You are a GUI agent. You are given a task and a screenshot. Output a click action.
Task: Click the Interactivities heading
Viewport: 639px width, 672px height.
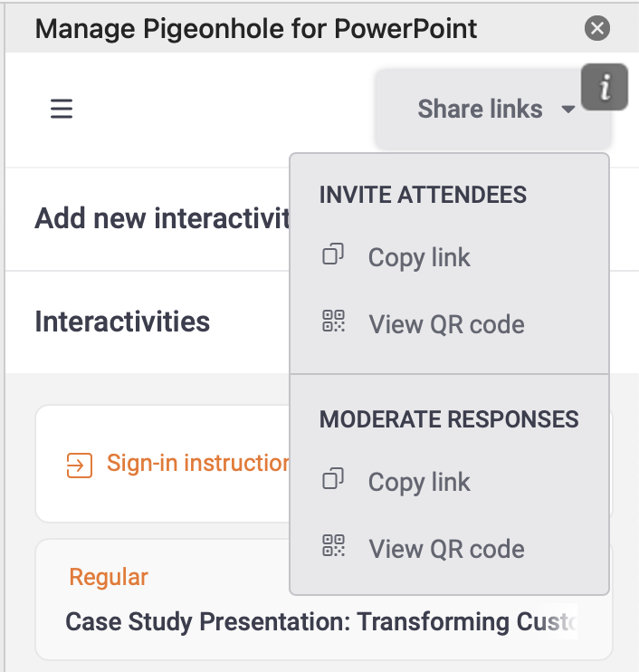(x=122, y=322)
